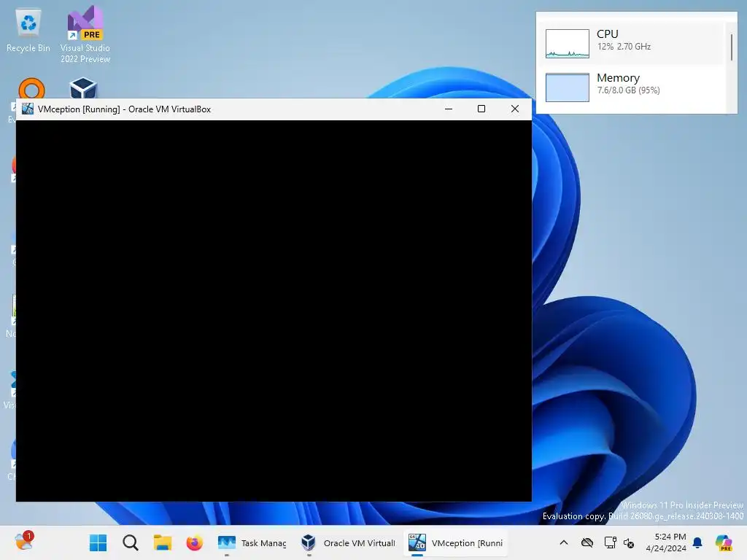The height and width of the screenshot is (560, 747).
Task: Minimize the VMception VirtualBox window
Action: [x=449, y=109]
